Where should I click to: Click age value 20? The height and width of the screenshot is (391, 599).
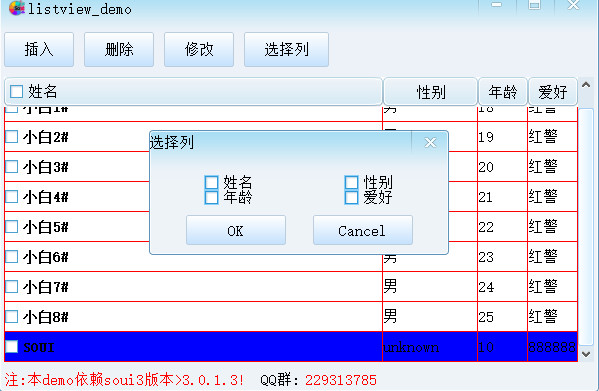click(x=486, y=167)
